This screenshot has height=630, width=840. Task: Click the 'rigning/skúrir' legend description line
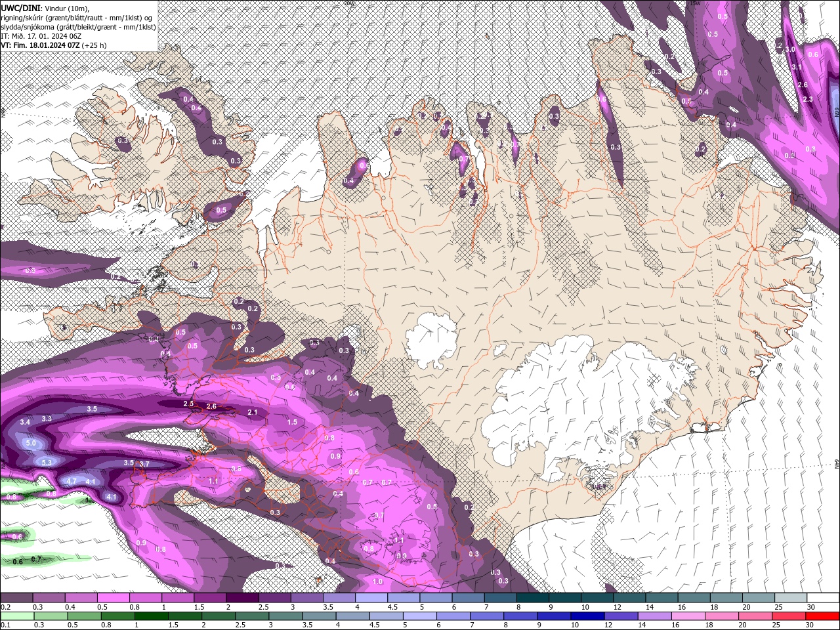pos(77,18)
